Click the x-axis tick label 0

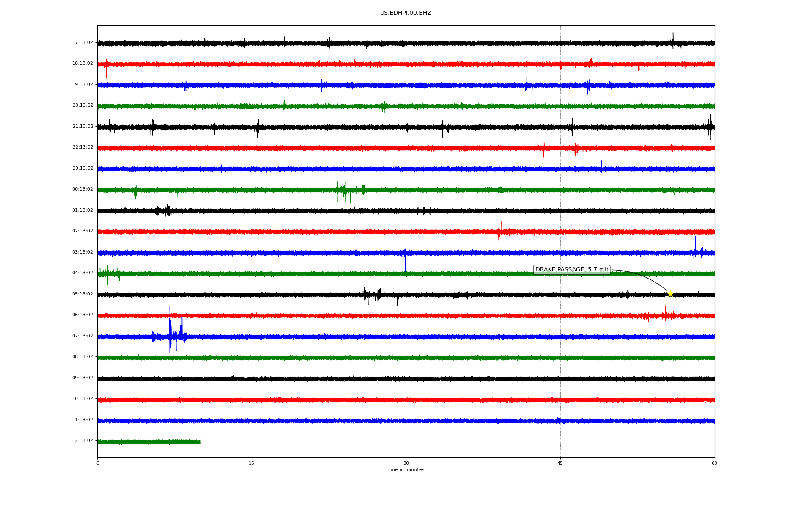[98, 464]
